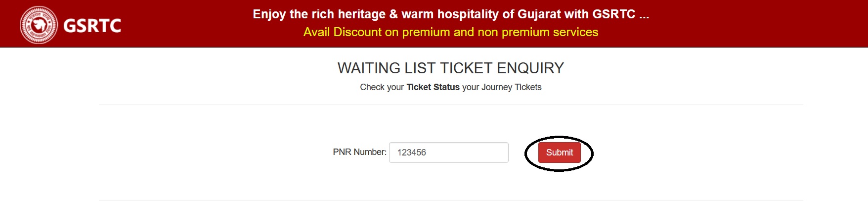Click the bold "Ticket Status" text
This screenshot has height=205, width=868.
tap(433, 87)
